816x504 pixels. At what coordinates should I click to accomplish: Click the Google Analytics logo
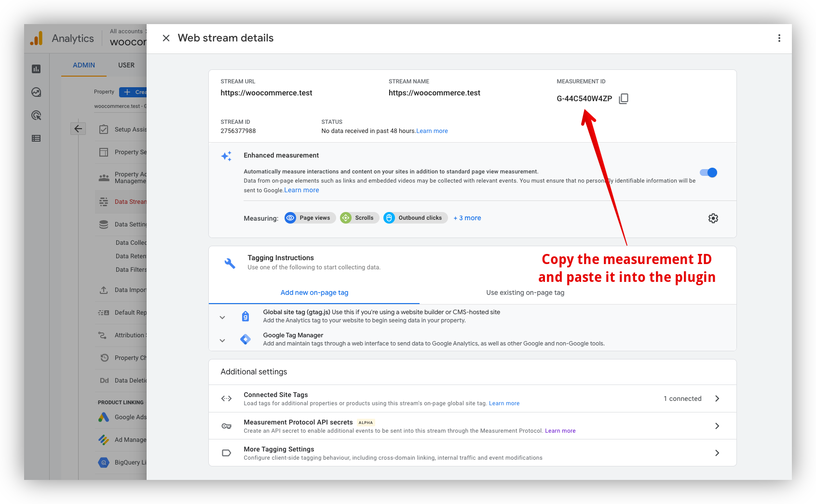pos(37,39)
